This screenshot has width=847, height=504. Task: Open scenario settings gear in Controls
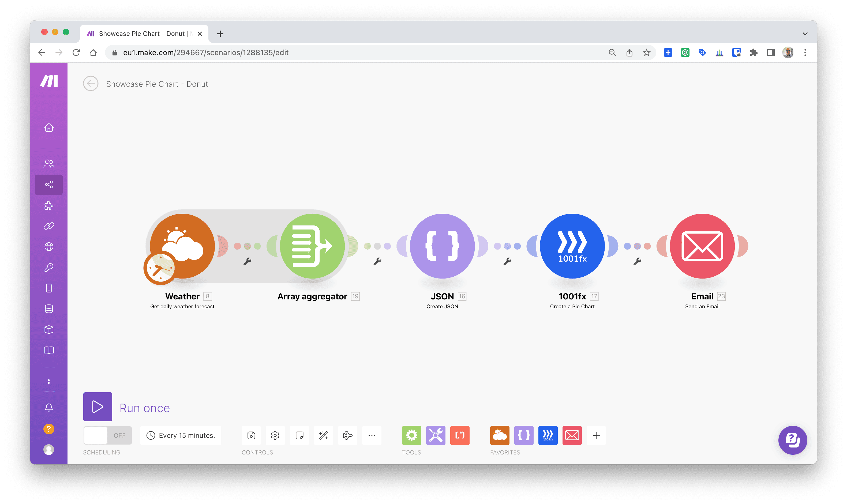click(275, 435)
